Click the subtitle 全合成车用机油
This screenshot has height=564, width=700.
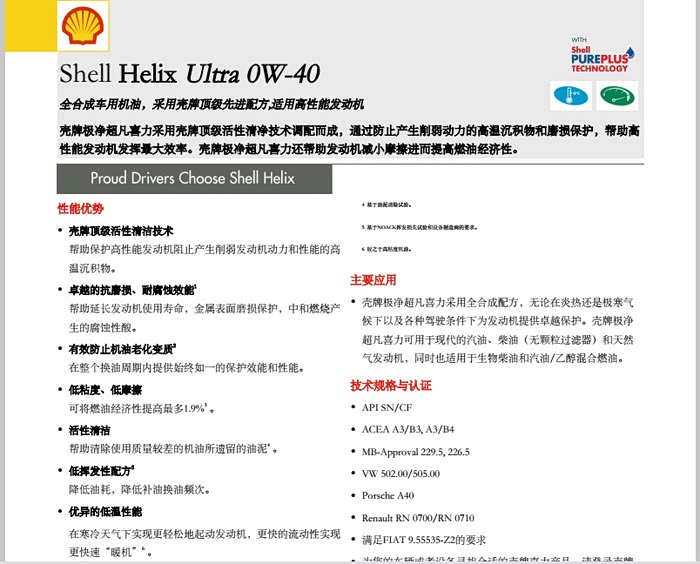pos(102,104)
